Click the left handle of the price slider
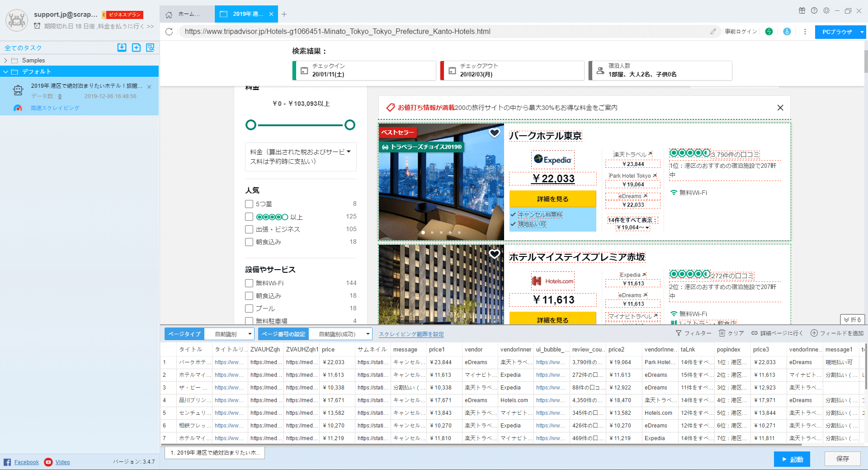The image size is (868, 470). coord(251,125)
